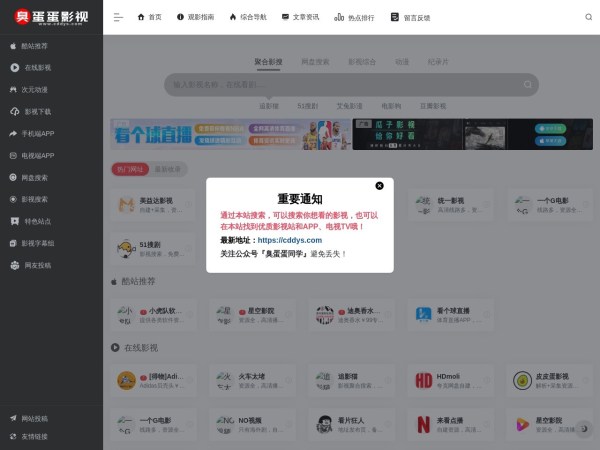Open 网盘搜索 in the sidebar

36,178
